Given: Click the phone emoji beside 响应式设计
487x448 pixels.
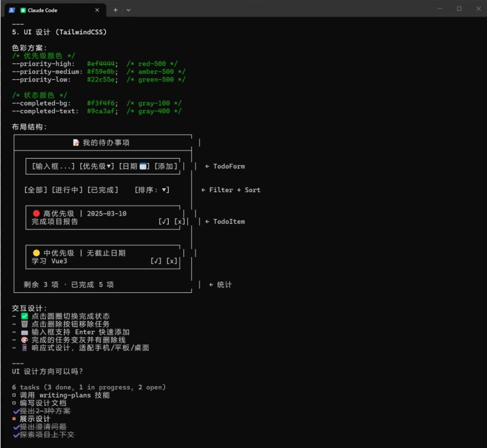Looking at the screenshot, I should click(24, 348).
